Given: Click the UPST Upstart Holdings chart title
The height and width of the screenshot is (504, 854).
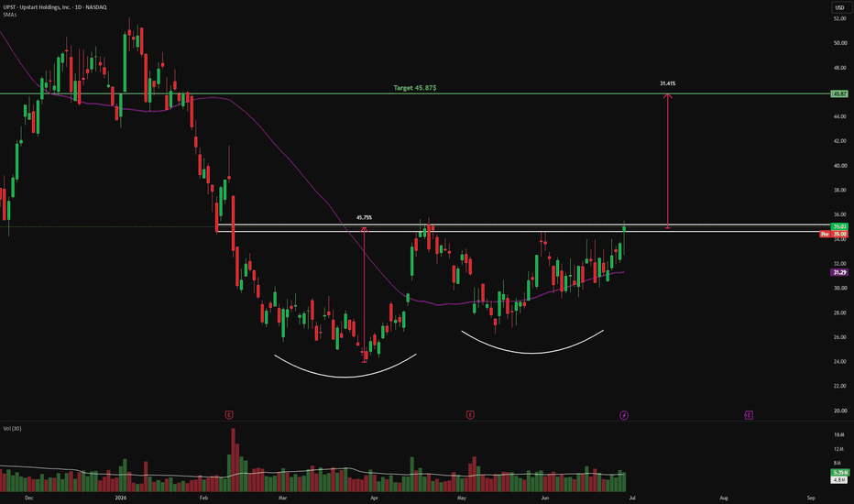Looking at the screenshot, I should click(x=55, y=7).
